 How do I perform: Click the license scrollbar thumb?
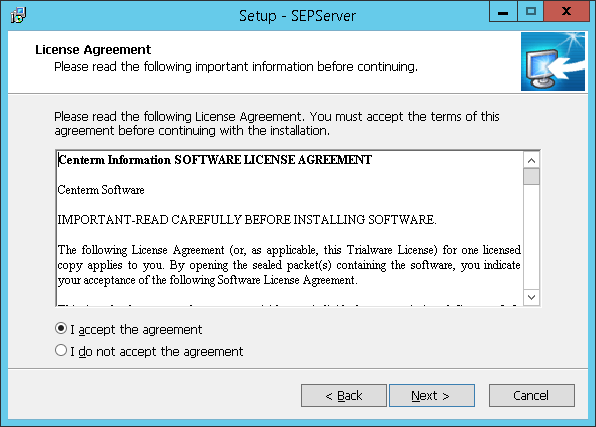click(531, 176)
